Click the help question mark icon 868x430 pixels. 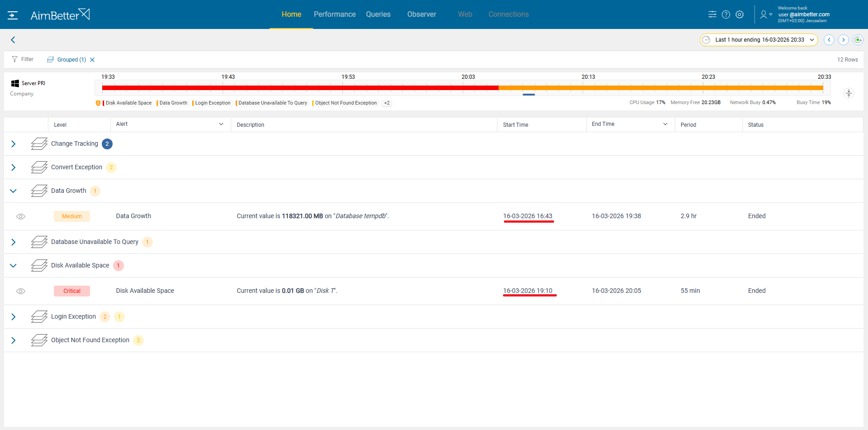726,14
